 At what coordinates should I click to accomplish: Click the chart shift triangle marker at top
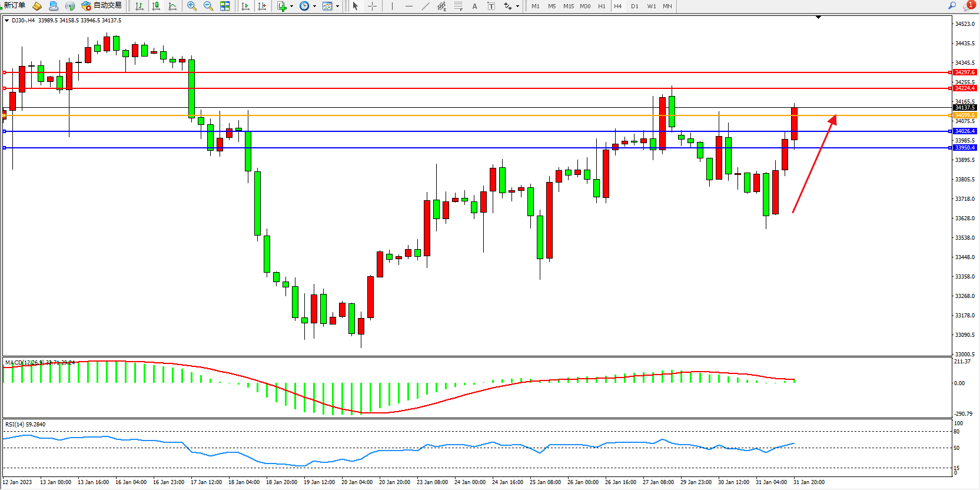818,18
